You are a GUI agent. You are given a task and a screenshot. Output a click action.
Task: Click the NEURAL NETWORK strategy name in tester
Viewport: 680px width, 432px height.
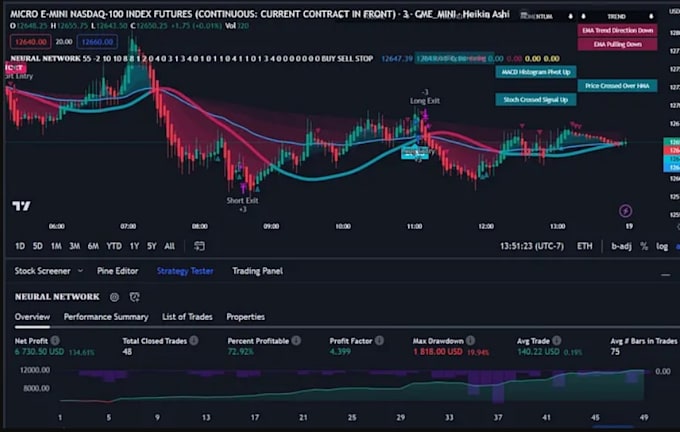57,297
